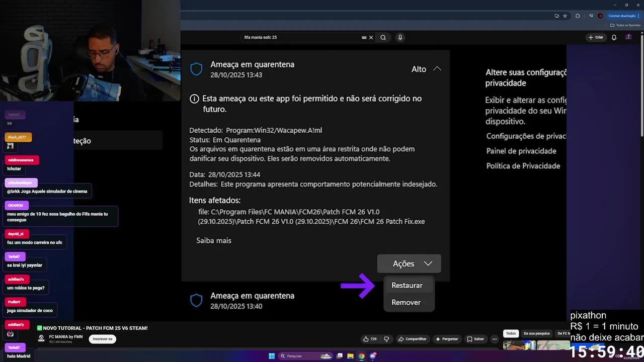Save the video with Salvar

click(x=475, y=339)
